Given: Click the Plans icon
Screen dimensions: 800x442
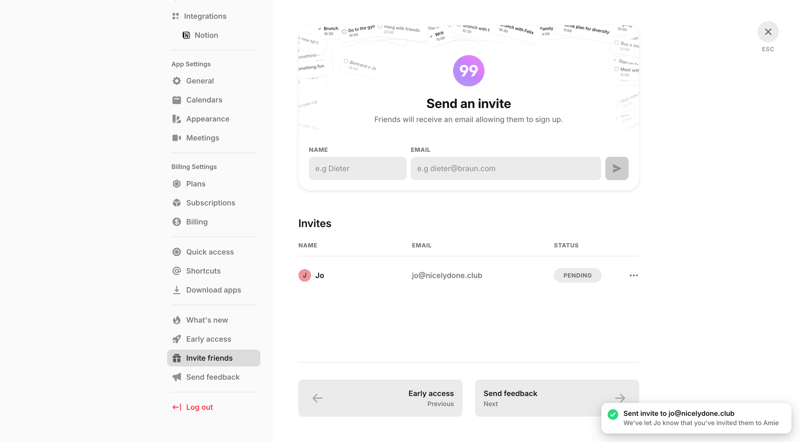Looking at the screenshot, I should click(x=177, y=184).
